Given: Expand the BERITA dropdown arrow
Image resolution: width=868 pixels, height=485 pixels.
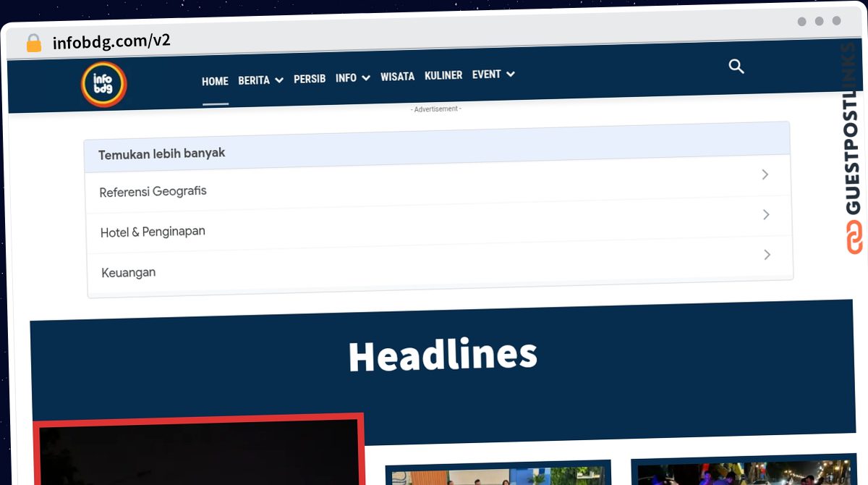Looking at the screenshot, I should click(x=279, y=80).
